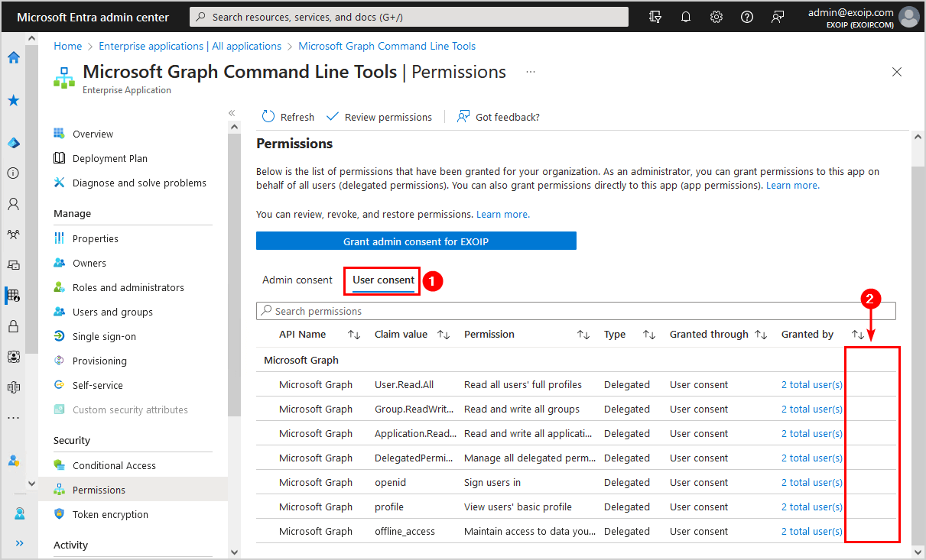The image size is (926, 560).
Task: Open Conditional Access in Security menu
Action: pyautogui.click(x=114, y=465)
